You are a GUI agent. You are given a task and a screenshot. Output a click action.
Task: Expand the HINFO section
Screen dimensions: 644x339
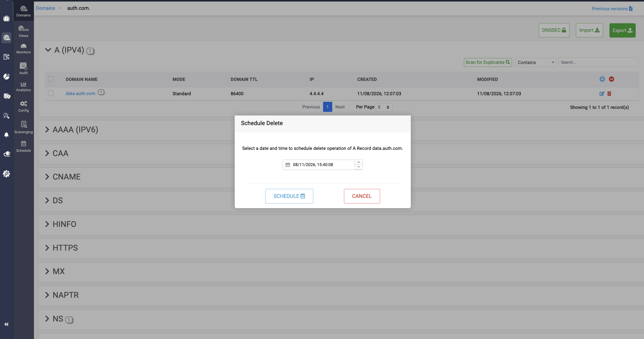pyautogui.click(x=47, y=224)
